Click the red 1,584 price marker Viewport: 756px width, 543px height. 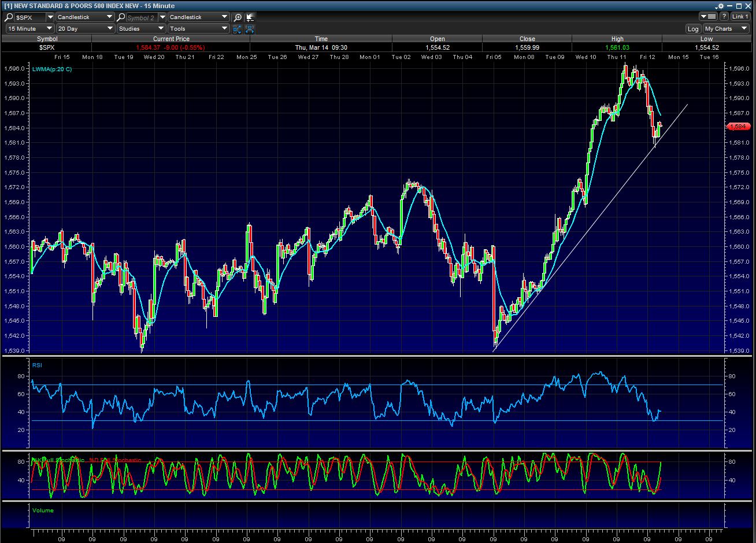(x=739, y=126)
